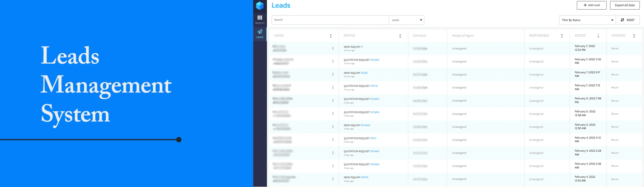Open row options for the RDB inquiry

(x=333, y=74)
